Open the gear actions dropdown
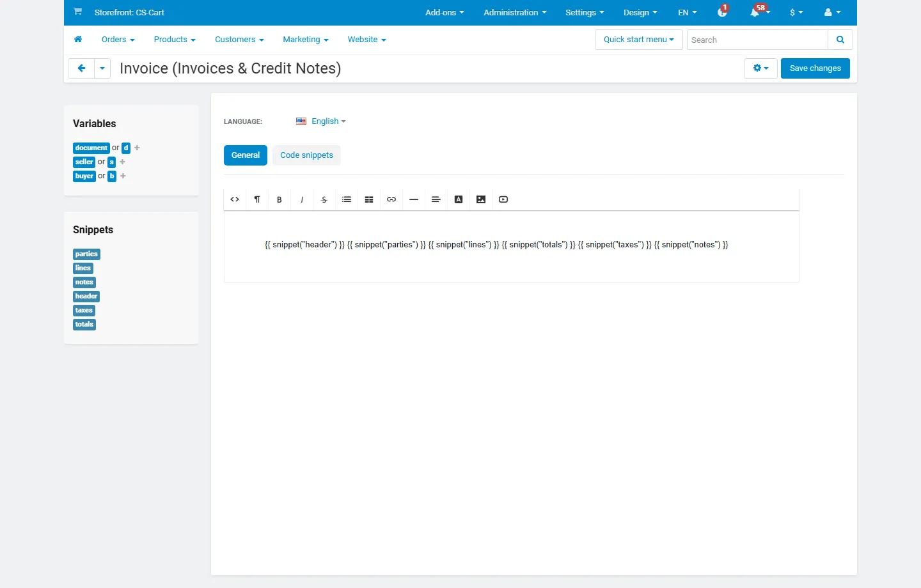The width and height of the screenshot is (921, 588). [760, 68]
